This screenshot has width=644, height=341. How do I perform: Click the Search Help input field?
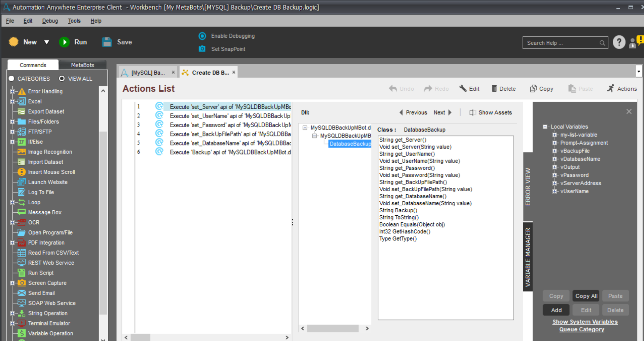click(562, 43)
